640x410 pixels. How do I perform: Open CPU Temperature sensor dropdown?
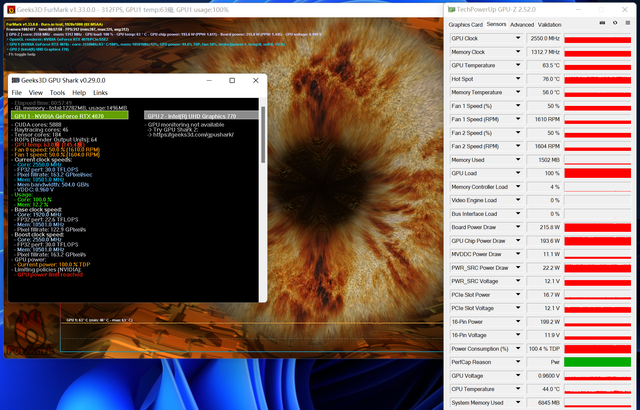click(518, 389)
